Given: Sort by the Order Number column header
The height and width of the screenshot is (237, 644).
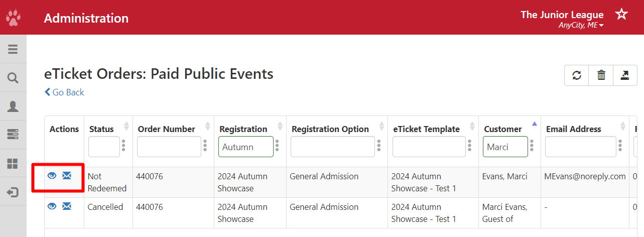Looking at the screenshot, I should [x=167, y=129].
